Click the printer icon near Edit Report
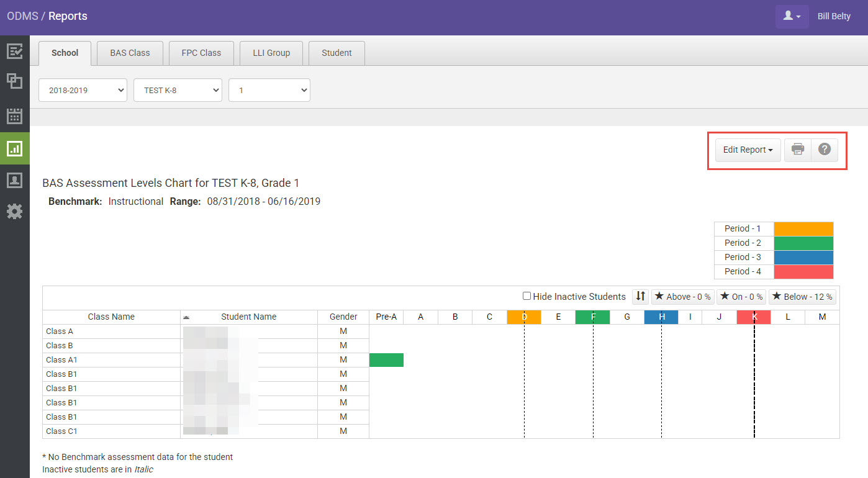 (797, 150)
